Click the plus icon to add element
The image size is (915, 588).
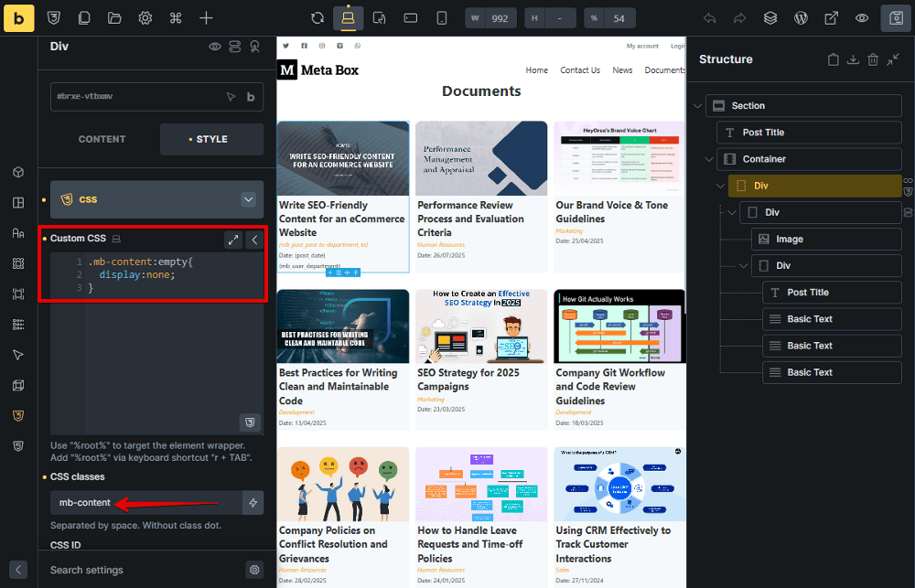[x=206, y=17]
